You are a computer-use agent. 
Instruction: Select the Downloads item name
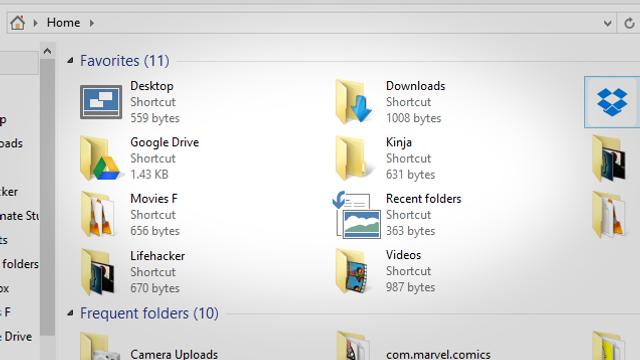point(416,86)
